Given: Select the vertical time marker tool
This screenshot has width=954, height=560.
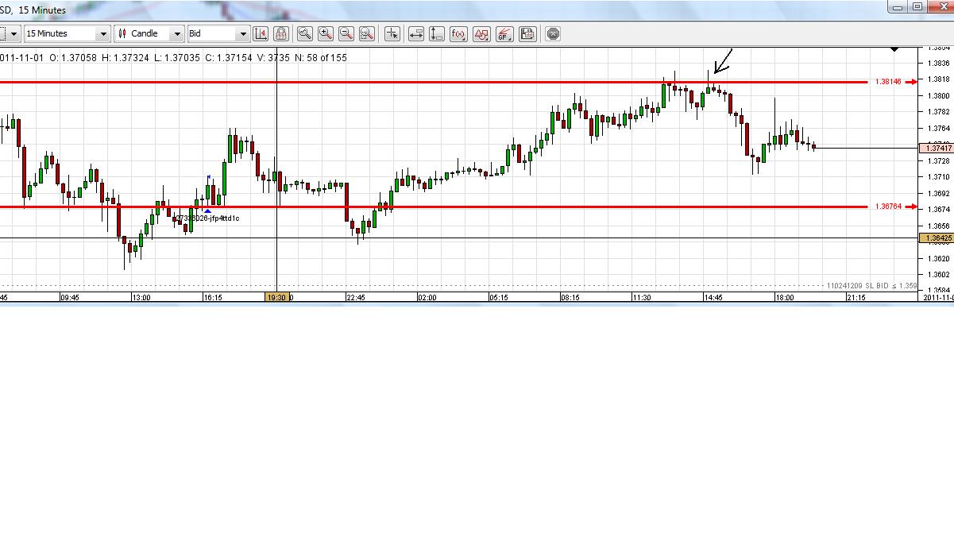Looking at the screenshot, I should point(436,33).
